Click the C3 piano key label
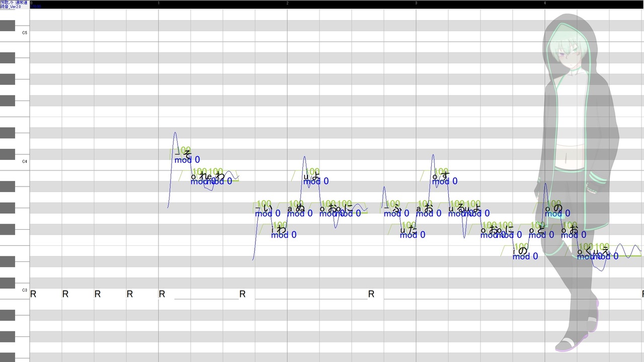Image resolution: width=644 pixels, height=362 pixels. pyautogui.click(x=24, y=290)
